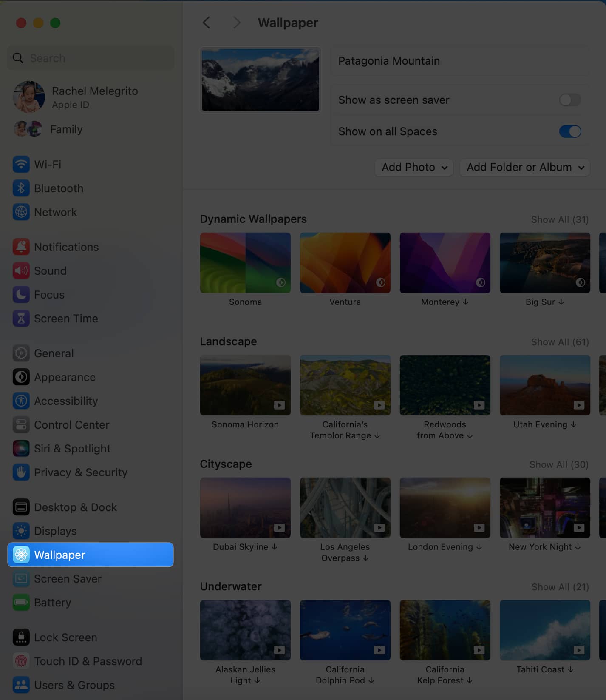Screen dimensions: 606x700
Task: Select the Focus moon icon
Action: pos(21,294)
